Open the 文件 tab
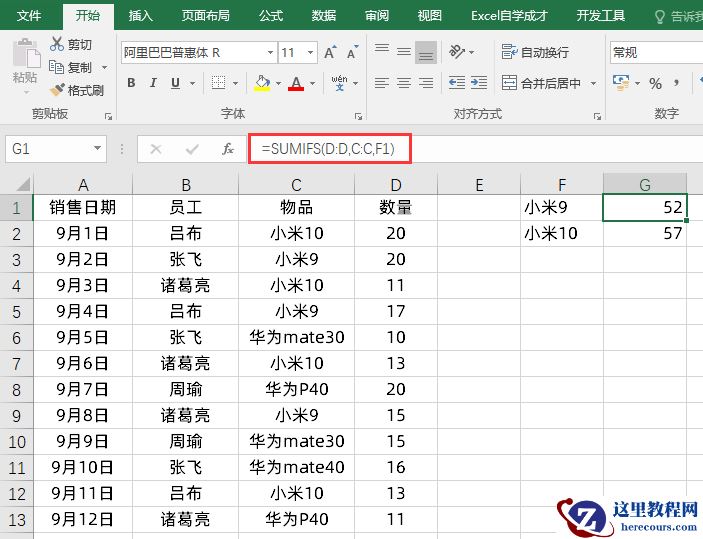Viewport: 703px width, 539px height. pyautogui.click(x=29, y=16)
